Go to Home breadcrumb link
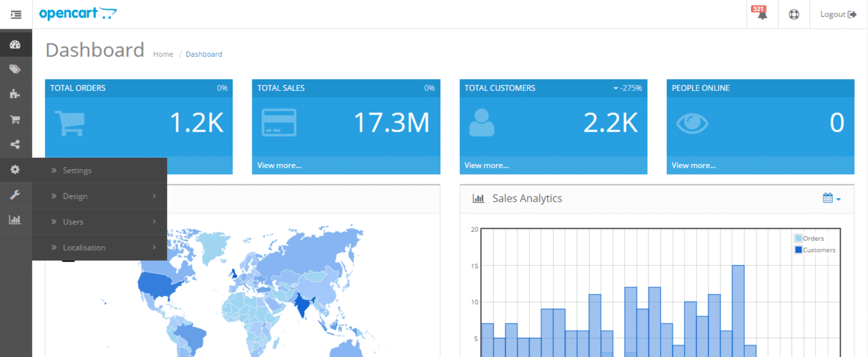This screenshot has height=357, width=868. point(163,54)
